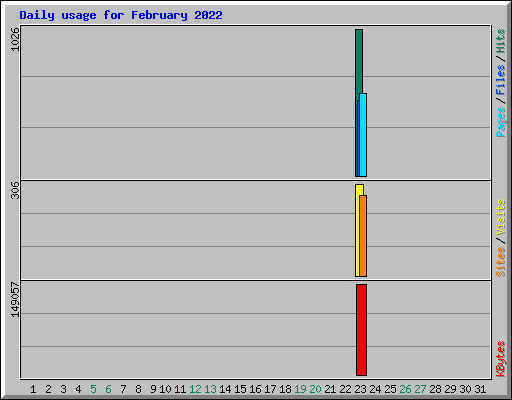Click green weekend day 27 label

[x=420, y=389]
